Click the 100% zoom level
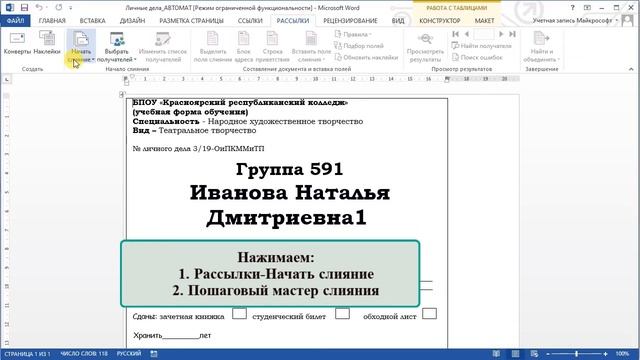Viewport: 640px width, 360px height. (622, 354)
